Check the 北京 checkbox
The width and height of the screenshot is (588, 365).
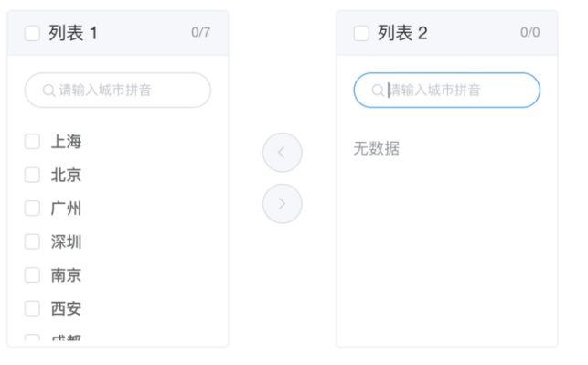[x=32, y=176]
